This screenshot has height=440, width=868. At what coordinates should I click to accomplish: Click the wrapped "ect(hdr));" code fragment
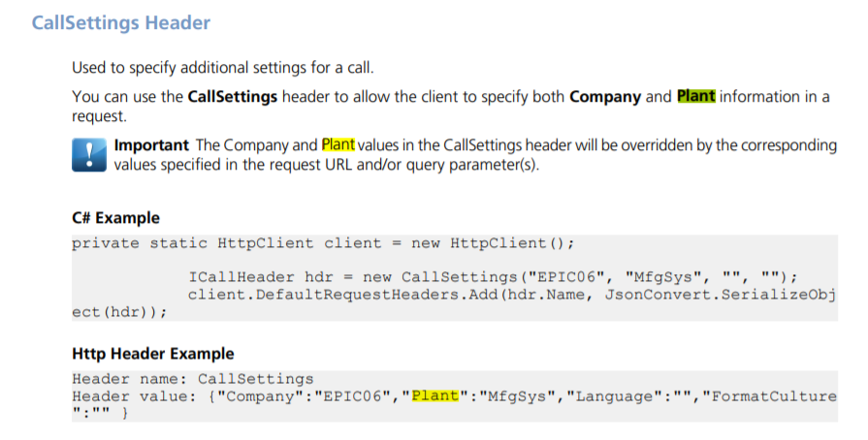pos(119,311)
